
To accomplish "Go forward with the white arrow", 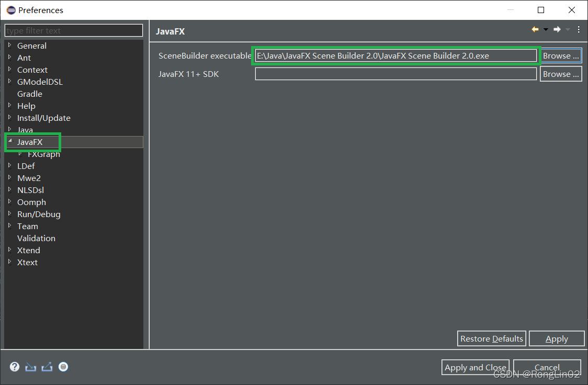I will tap(557, 29).
